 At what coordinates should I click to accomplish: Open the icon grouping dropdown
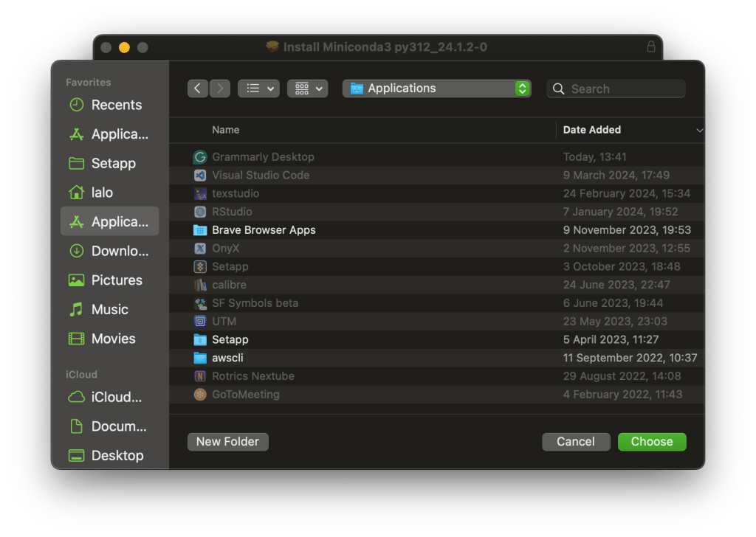(x=307, y=89)
